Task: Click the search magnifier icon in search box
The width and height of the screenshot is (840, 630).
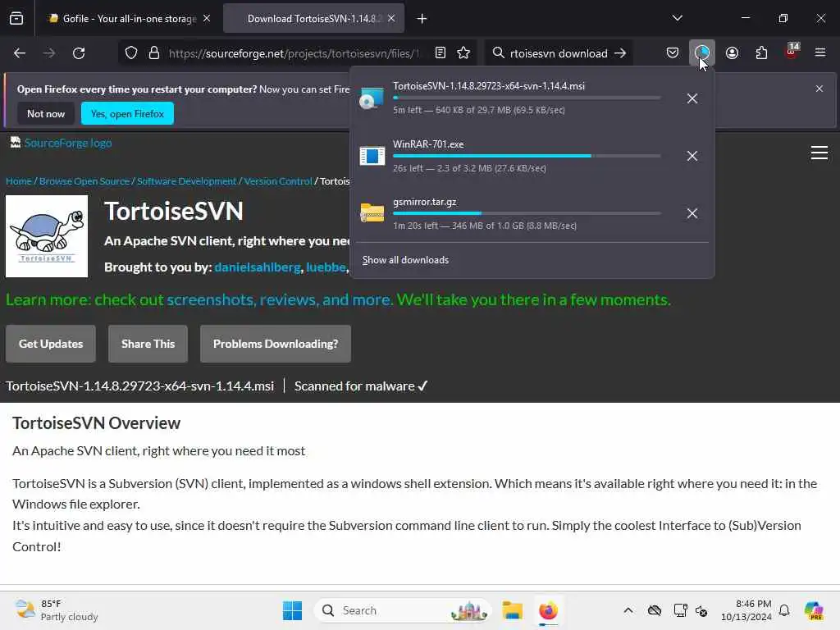Action: click(498, 53)
